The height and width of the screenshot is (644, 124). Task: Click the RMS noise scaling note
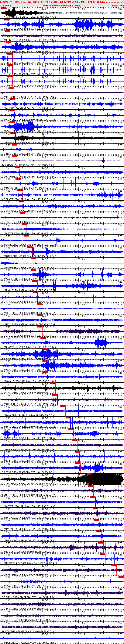62,5
